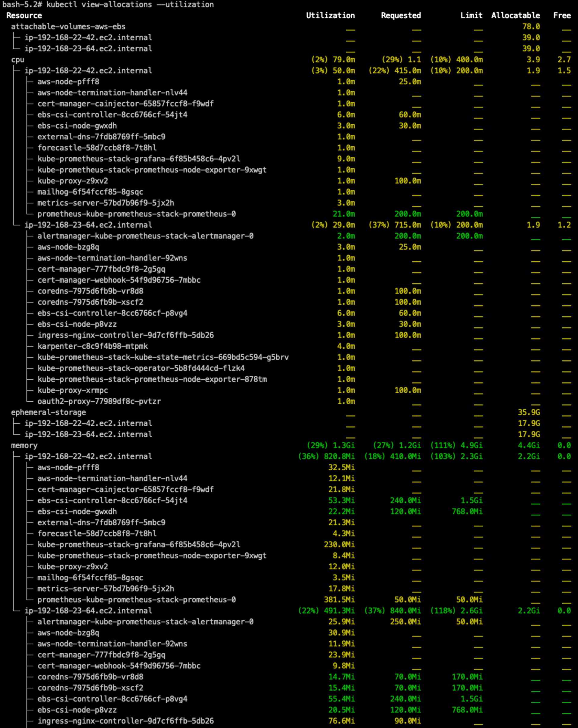Screen dimensions: 578x728
Task: Select cert-manager-cainjector-65857fccf8-f9wdf under cpu
Action: (x=125, y=104)
